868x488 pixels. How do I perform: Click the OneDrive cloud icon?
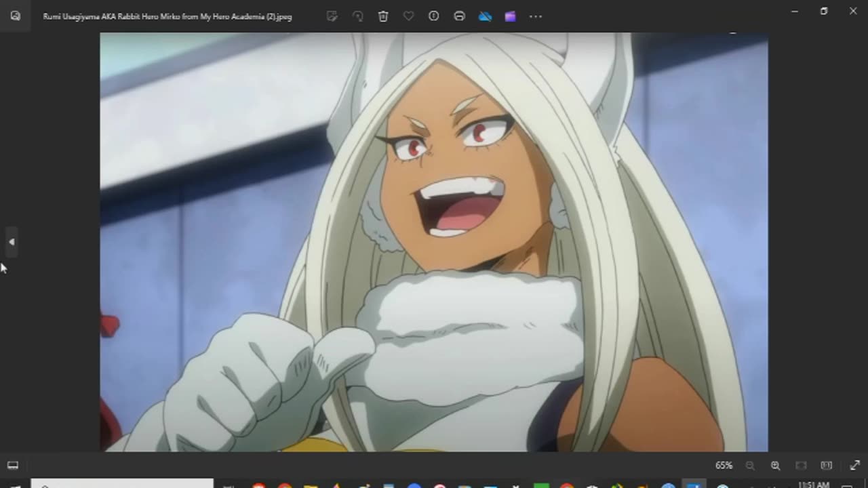[x=485, y=16]
